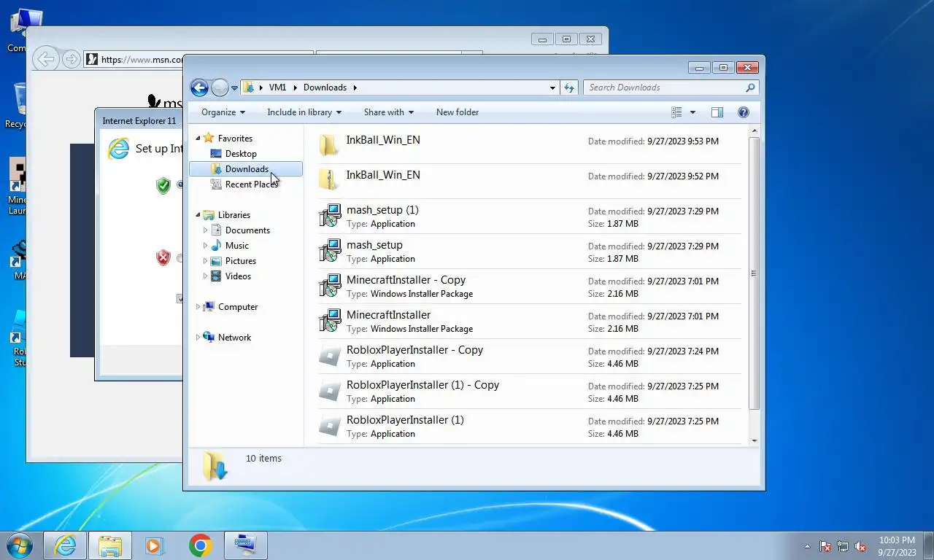Show hidden system tray icons
The width and height of the screenshot is (934, 560).
807,546
